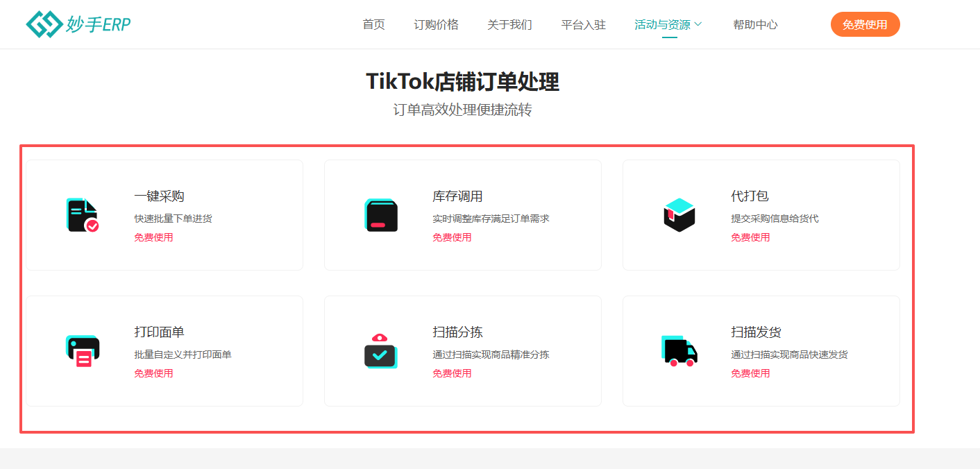980x469 pixels.
Task: Open the 首页 menu item
Action: pyautogui.click(x=373, y=24)
